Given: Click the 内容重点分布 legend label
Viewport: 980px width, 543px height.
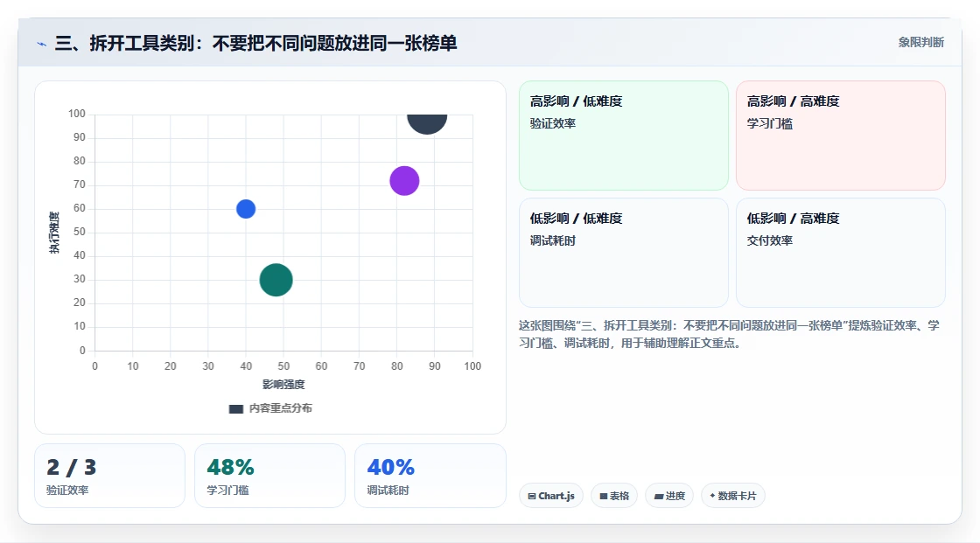Looking at the screenshot, I should (x=280, y=408).
